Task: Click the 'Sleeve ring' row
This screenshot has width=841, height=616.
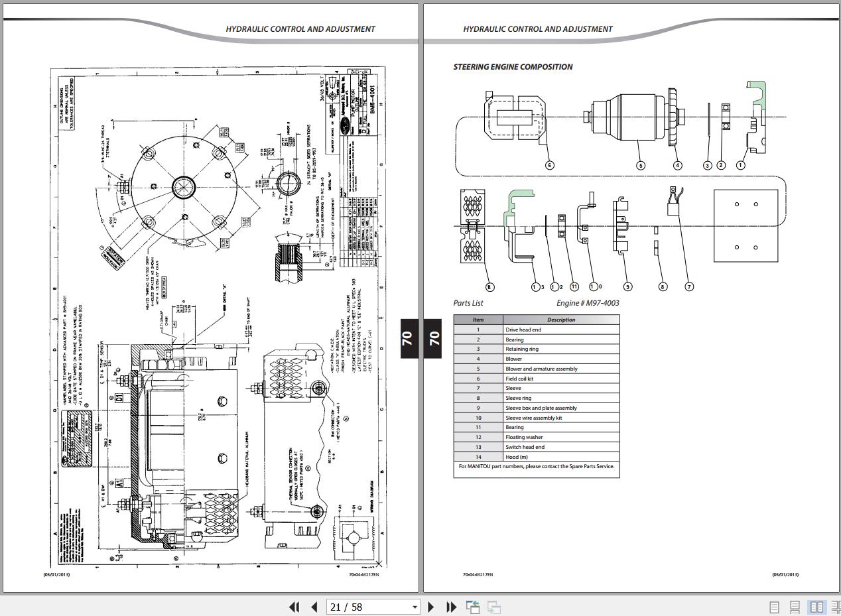Action: [x=537, y=398]
